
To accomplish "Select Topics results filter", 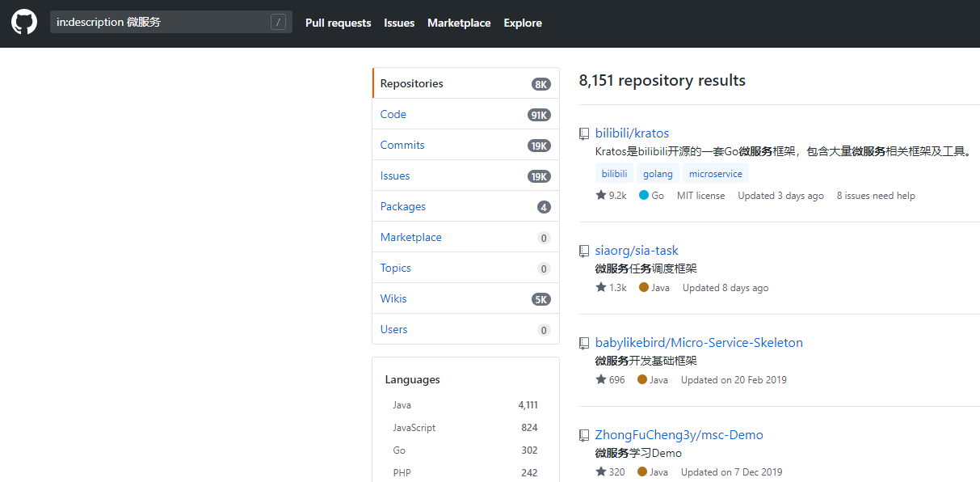I will pos(465,268).
